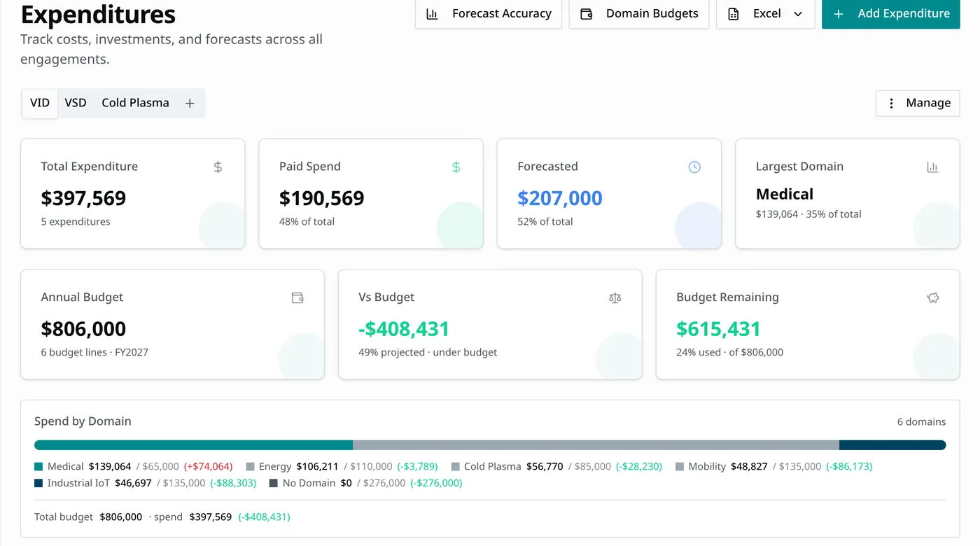Expand the Excel export dropdown
The image size is (980, 546).
(x=766, y=14)
